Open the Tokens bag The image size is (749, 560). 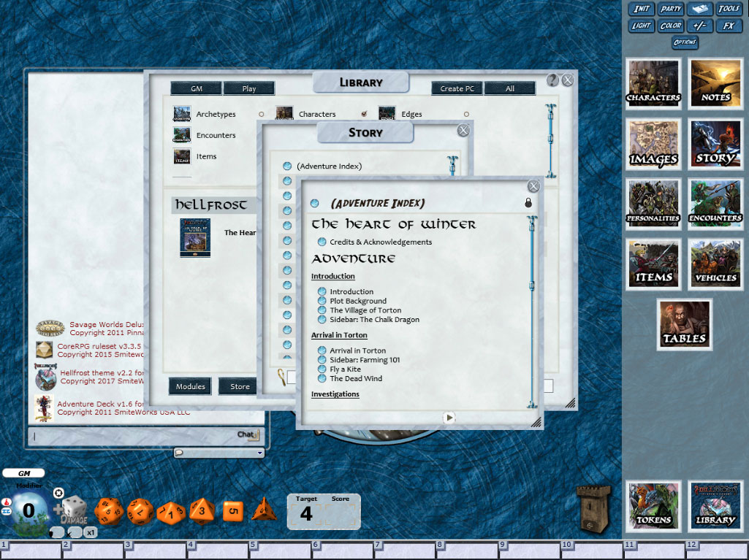coord(653,505)
